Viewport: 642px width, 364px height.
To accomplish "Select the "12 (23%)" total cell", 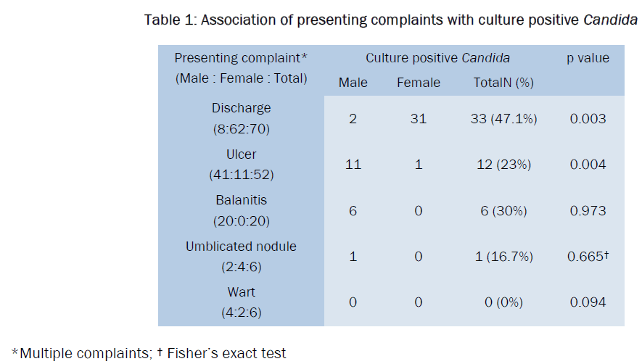I will [x=504, y=165].
